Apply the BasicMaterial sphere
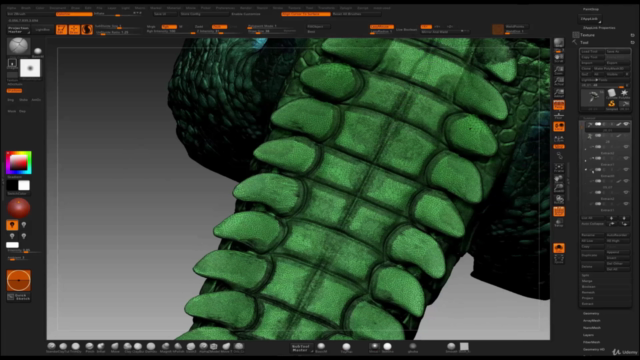Screen dimensions: 640x360 click(x=321, y=347)
